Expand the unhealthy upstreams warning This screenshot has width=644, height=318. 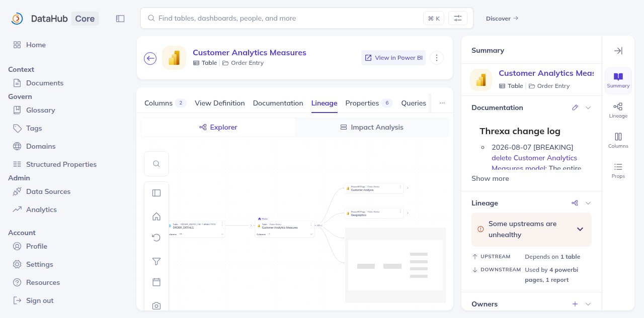[580, 229]
